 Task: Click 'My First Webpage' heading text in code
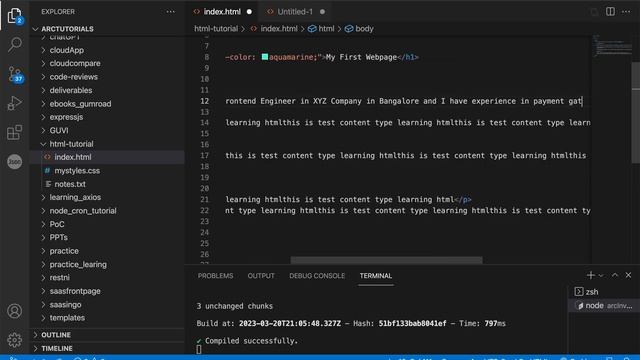tap(361, 57)
